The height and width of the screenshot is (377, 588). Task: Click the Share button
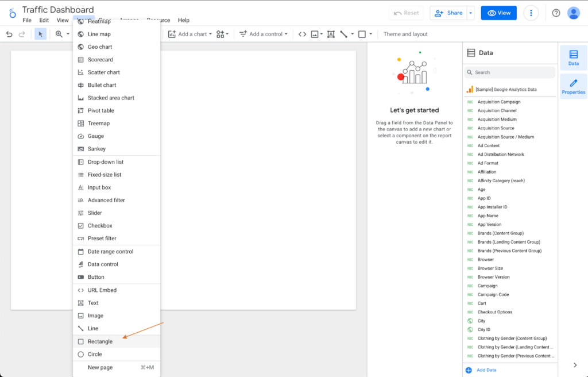(x=448, y=13)
